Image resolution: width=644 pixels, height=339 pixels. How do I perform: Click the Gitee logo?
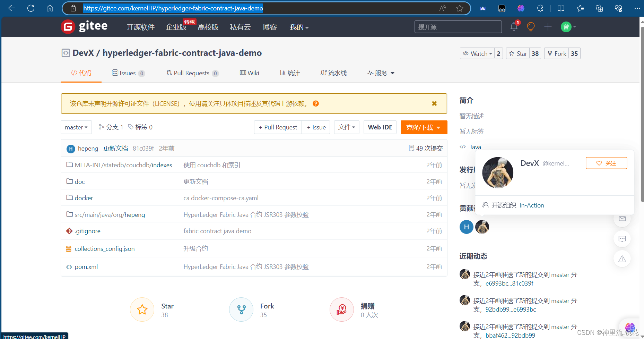click(84, 26)
